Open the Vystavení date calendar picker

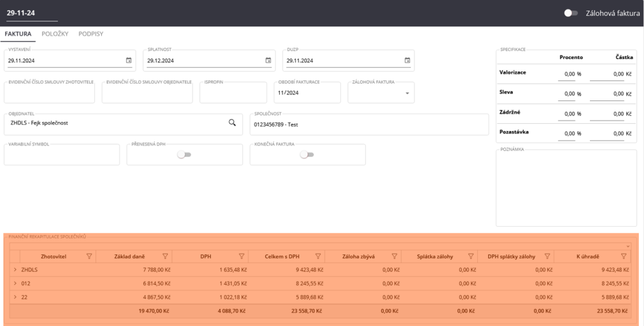tap(129, 61)
